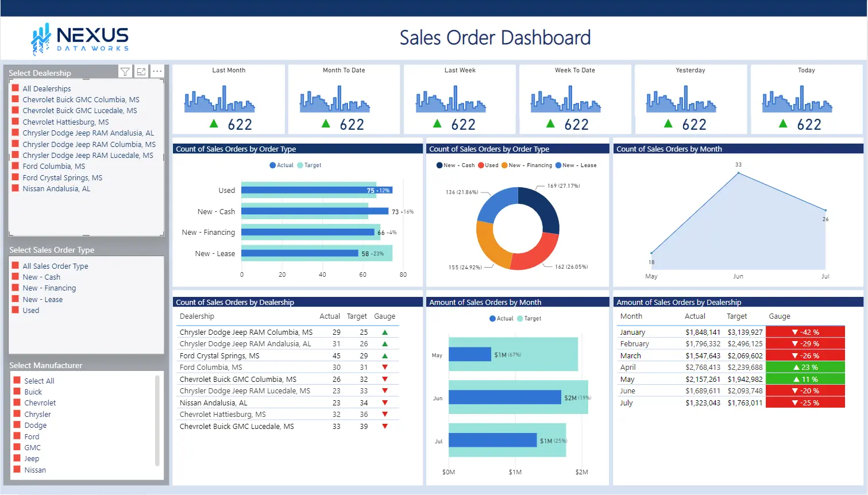The width and height of the screenshot is (868, 495).
Task: Click the sparkline chart in Yesterday card
Action: 682,99
